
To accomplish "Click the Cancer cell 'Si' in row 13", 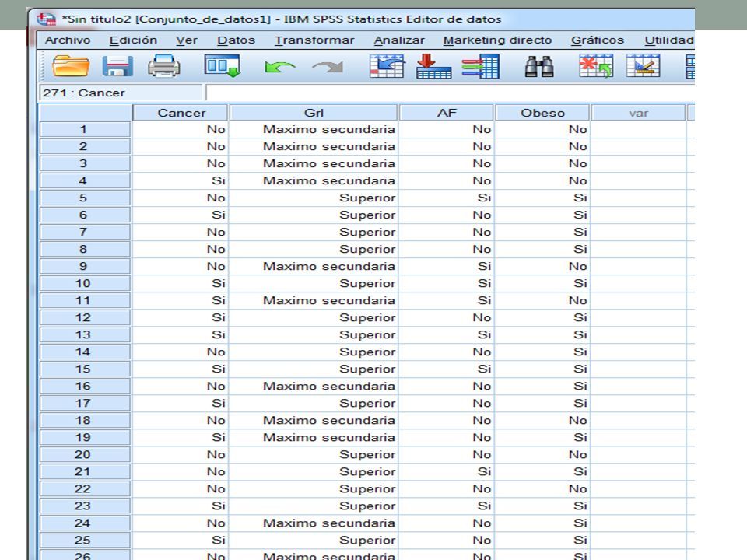I will point(181,334).
